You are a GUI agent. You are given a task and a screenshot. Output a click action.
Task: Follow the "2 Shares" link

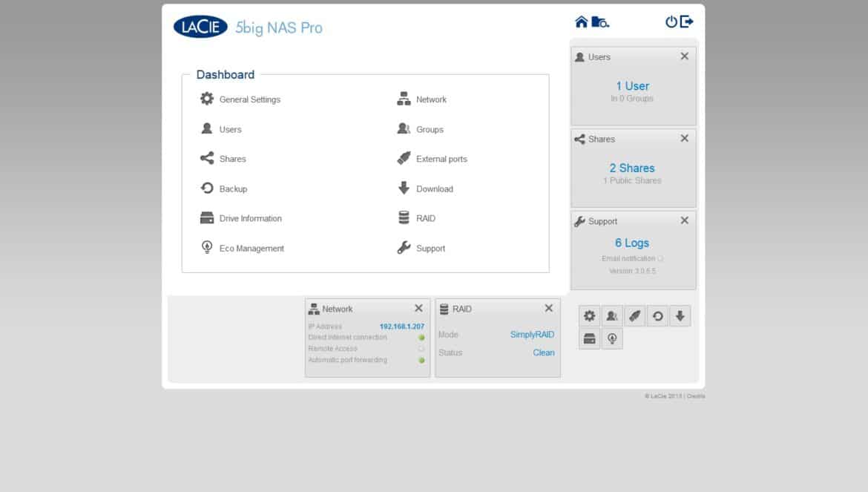click(x=632, y=168)
